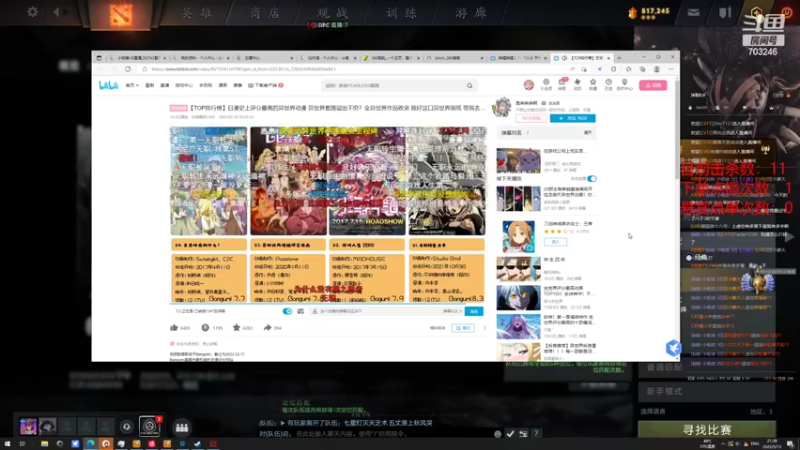Expand 地区 region selector
The image size is (800, 450).
tap(761, 411)
